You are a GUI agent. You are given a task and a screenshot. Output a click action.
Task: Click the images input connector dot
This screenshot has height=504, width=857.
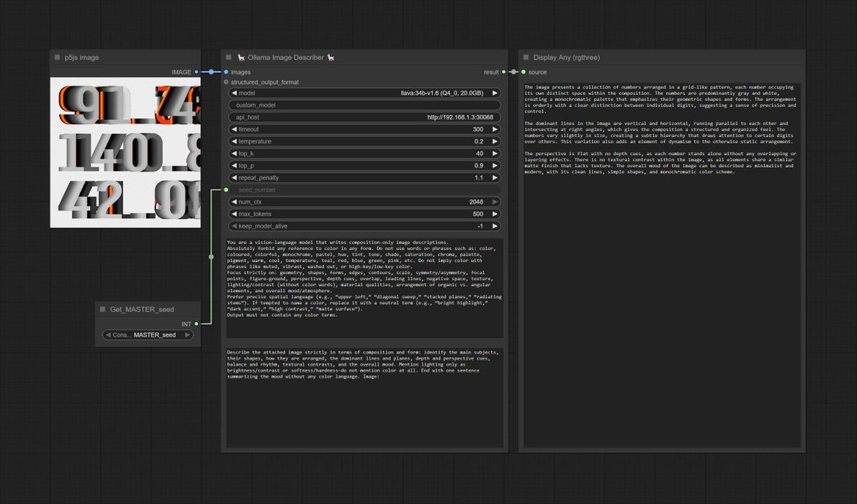(226, 72)
